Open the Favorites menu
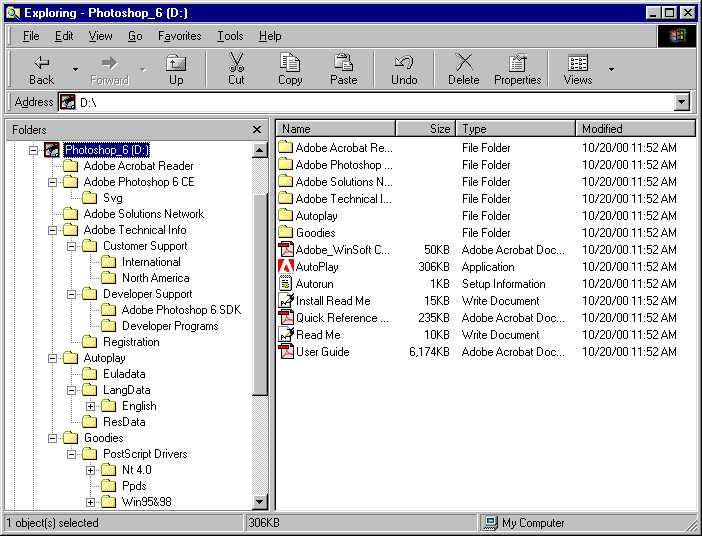Screen dimensions: 702x536 (x=180, y=36)
